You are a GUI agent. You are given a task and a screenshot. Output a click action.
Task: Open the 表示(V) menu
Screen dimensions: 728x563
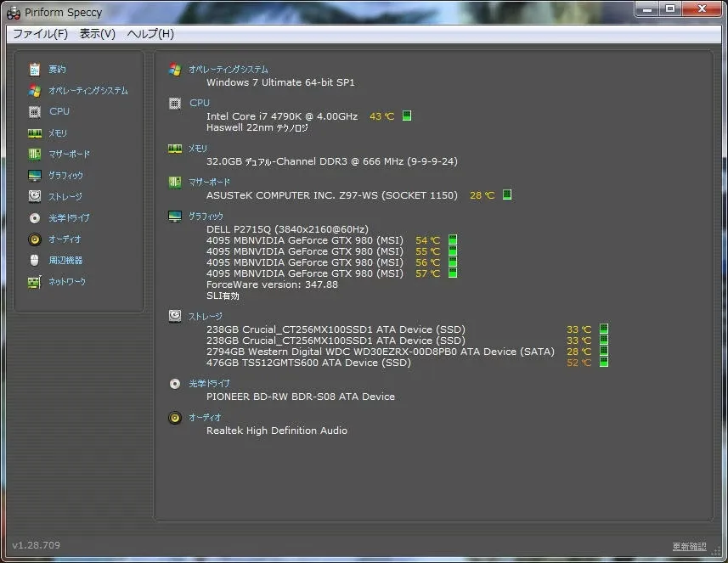tap(98, 34)
